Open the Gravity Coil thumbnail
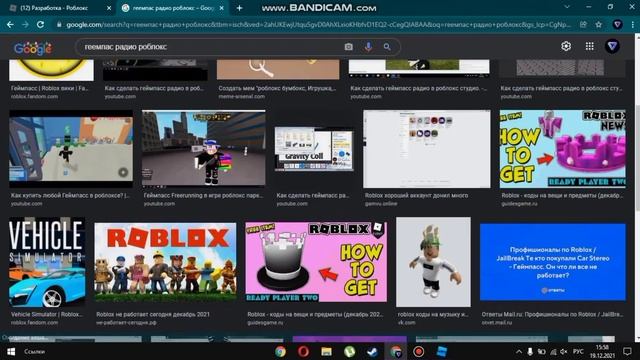This screenshot has height=360, width=640. coord(314,149)
